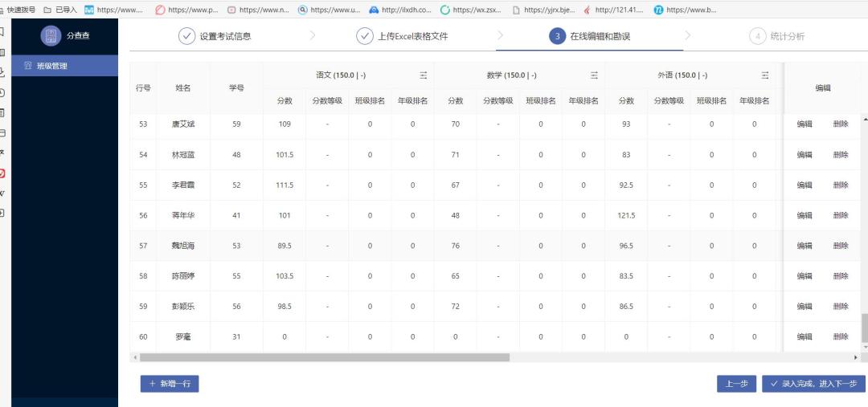Select 外语 score 86.5 cell
The height and width of the screenshot is (407, 868).
point(626,307)
